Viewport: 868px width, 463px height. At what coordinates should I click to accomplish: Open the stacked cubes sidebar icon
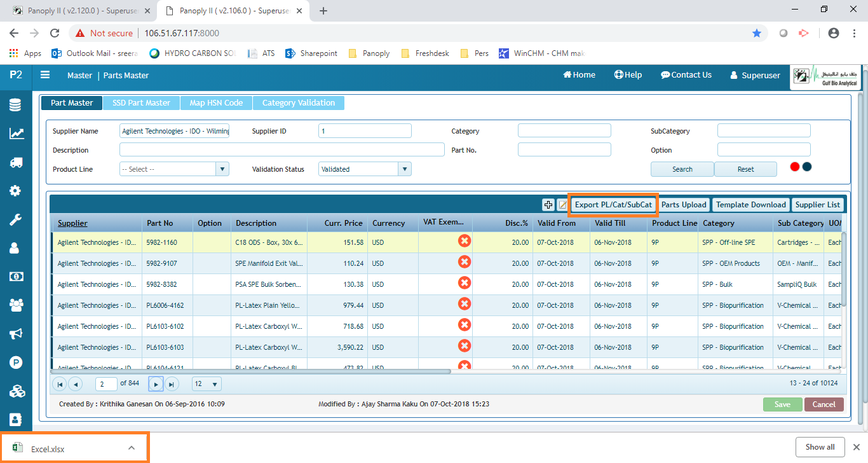point(16,391)
